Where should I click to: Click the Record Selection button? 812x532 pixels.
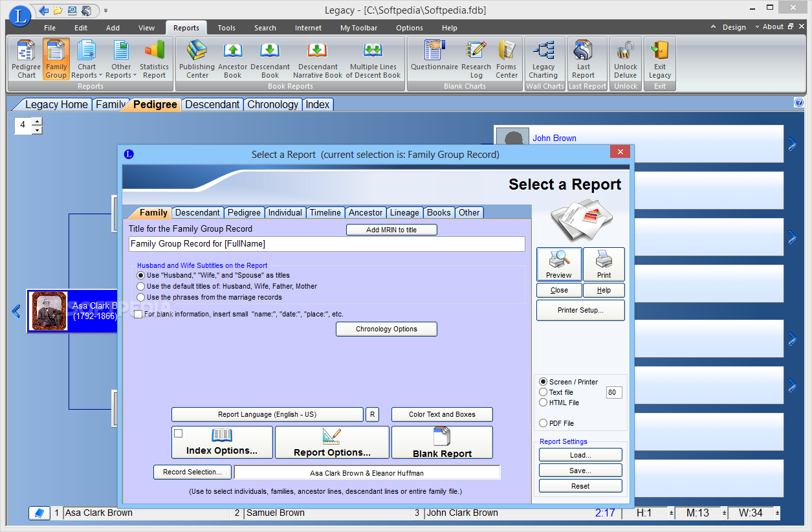(x=192, y=472)
